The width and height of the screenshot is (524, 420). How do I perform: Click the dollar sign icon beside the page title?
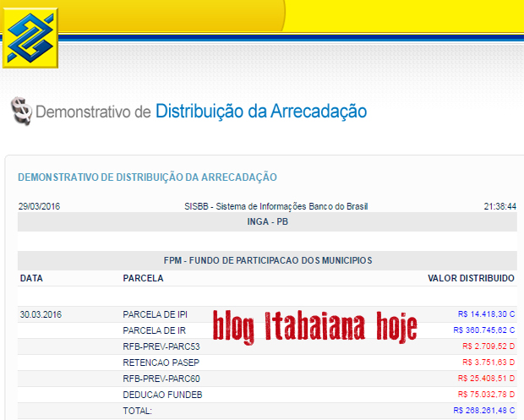pyautogui.click(x=22, y=111)
